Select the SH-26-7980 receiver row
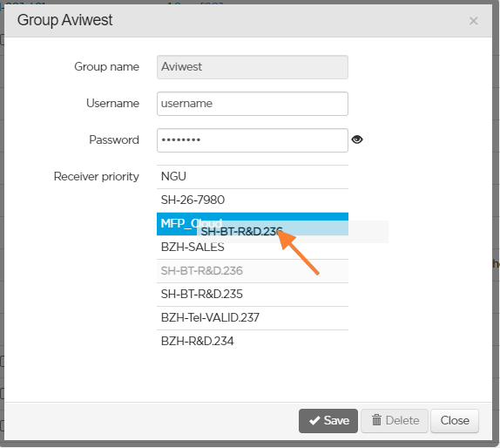This screenshot has width=500, height=448. 253,200
